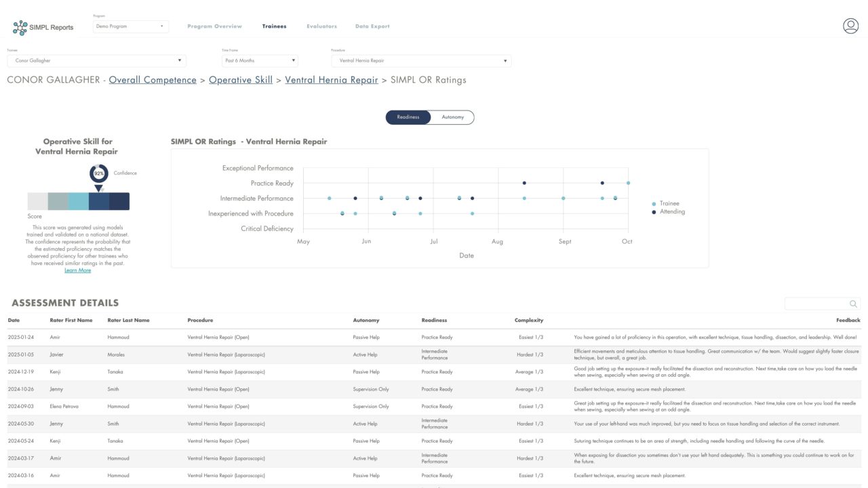
Task: Click the Trainee legend dot
Action: pyautogui.click(x=654, y=203)
